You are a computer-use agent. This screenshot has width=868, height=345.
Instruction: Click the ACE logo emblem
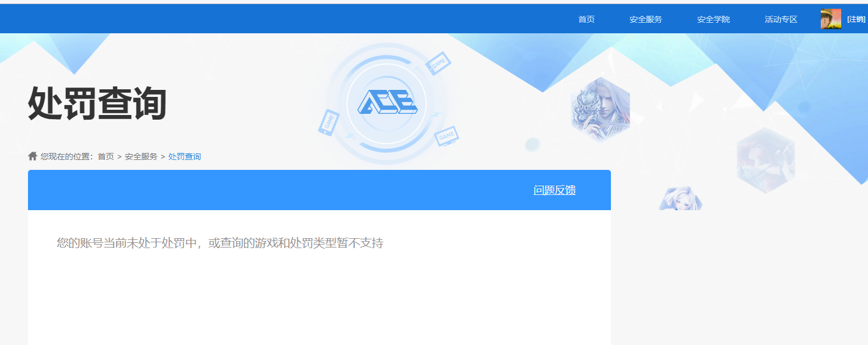point(386,103)
